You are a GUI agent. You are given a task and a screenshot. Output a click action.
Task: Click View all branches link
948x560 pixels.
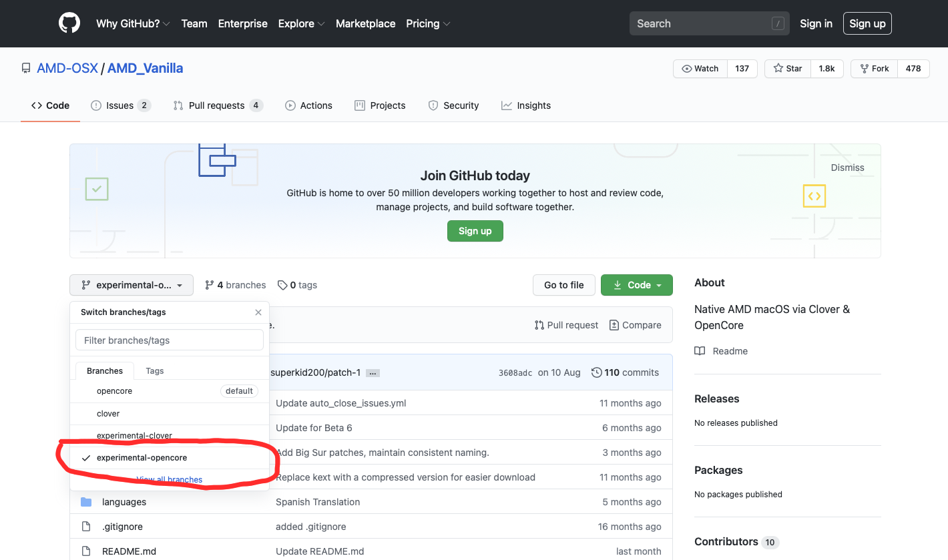(170, 479)
